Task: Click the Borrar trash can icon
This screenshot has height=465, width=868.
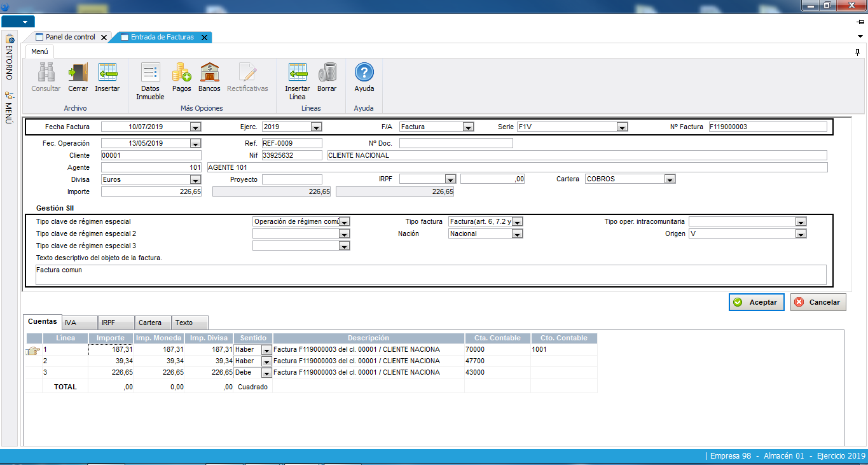Action: 327,73
